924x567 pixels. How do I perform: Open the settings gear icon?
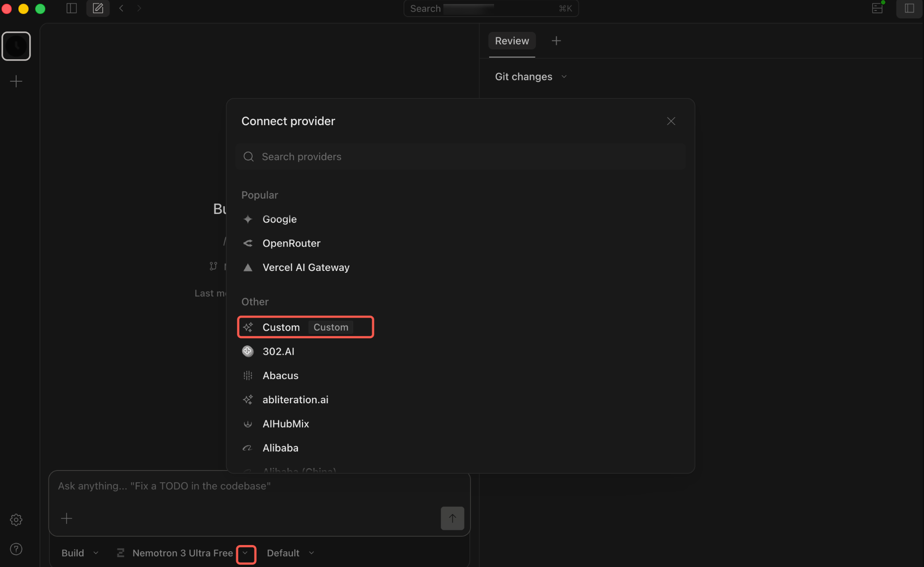(16, 519)
